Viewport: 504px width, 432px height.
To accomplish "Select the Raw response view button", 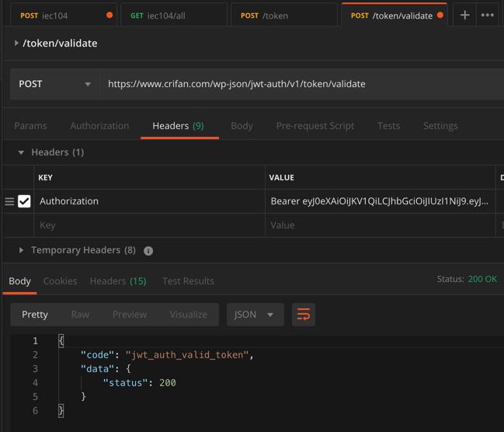I will tap(80, 315).
